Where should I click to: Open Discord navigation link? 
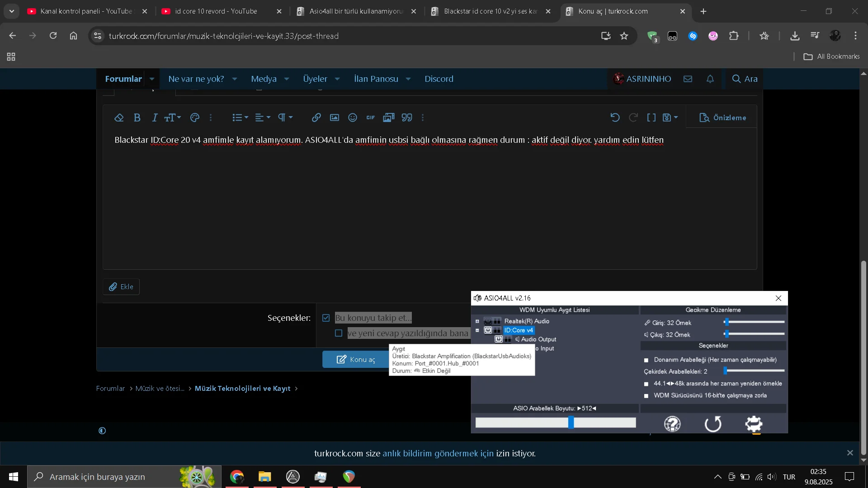(439, 79)
